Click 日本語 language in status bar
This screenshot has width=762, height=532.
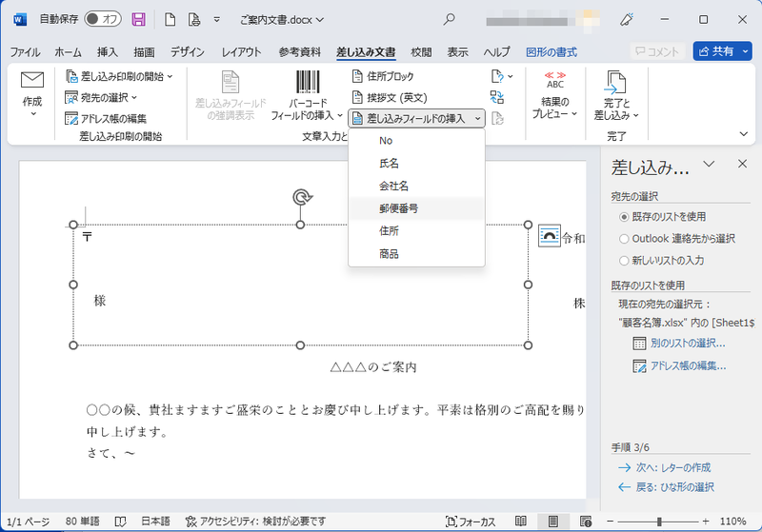coord(155,522)
